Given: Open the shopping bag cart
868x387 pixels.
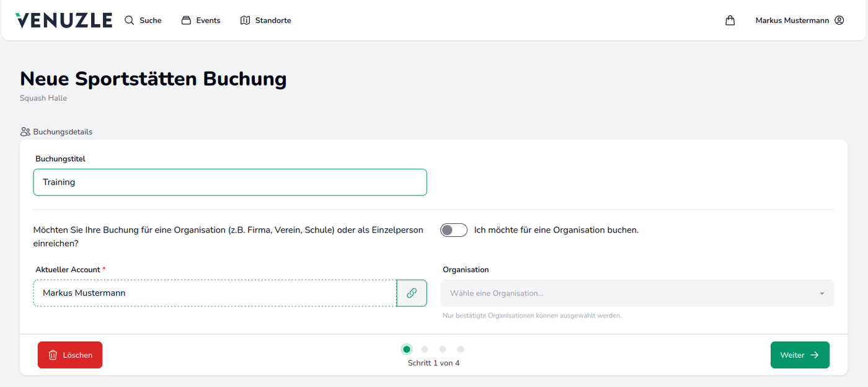Looking at the screenshot, I should (x=730, y=20).
